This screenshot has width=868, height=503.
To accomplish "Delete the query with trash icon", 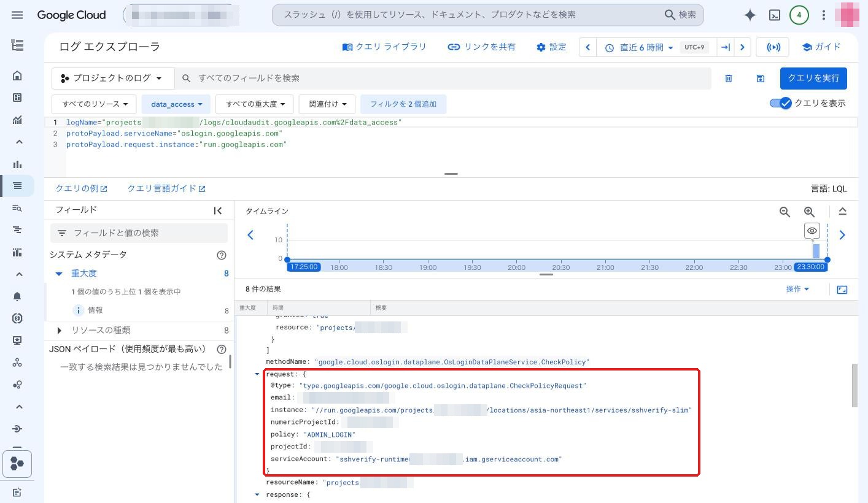I will pos(729,79).
